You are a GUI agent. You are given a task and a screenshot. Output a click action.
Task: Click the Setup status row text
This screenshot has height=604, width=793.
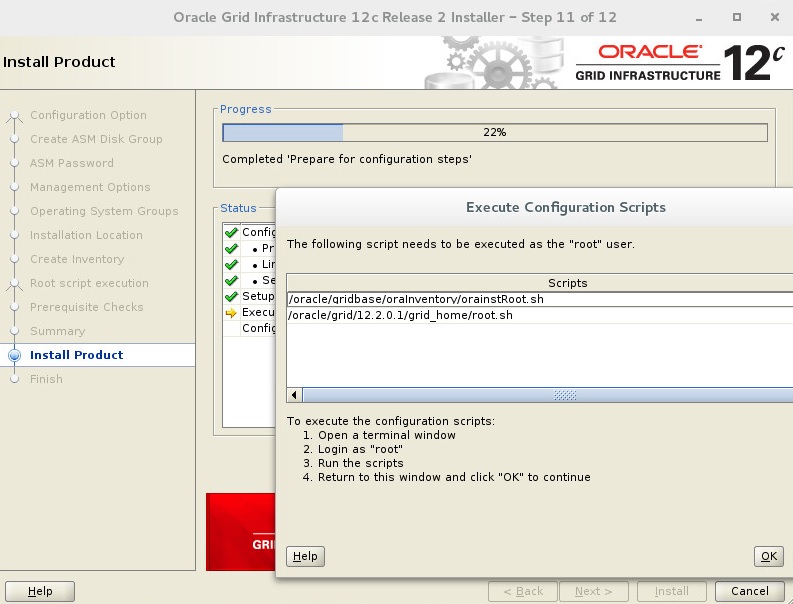pos(258,296)
